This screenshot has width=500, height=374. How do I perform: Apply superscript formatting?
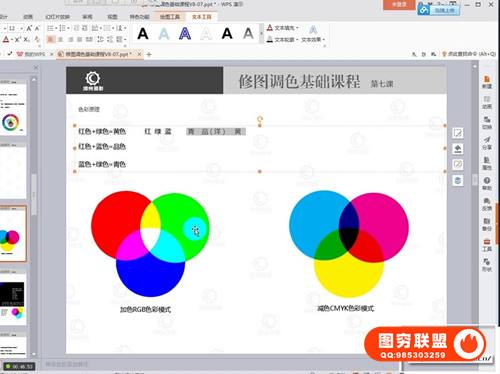tap(18, 39)
